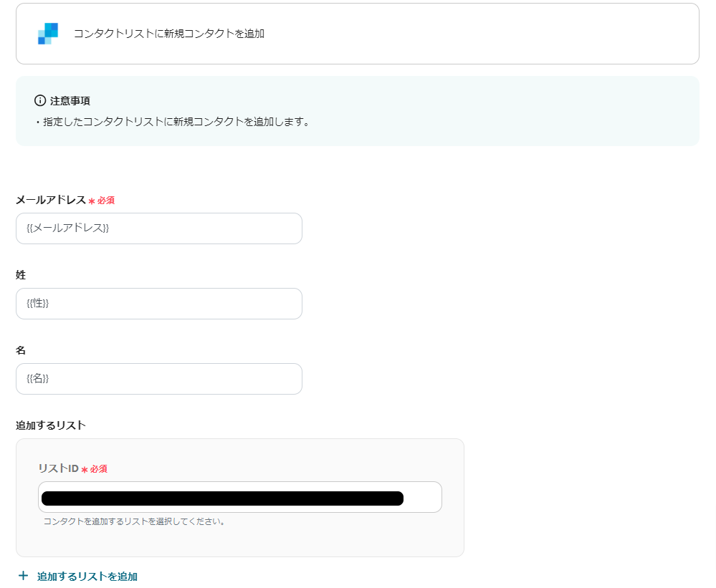Click the plus icon for 追加するリストを追加
This screenshot has height=588, width=716.
coord(23,576)
